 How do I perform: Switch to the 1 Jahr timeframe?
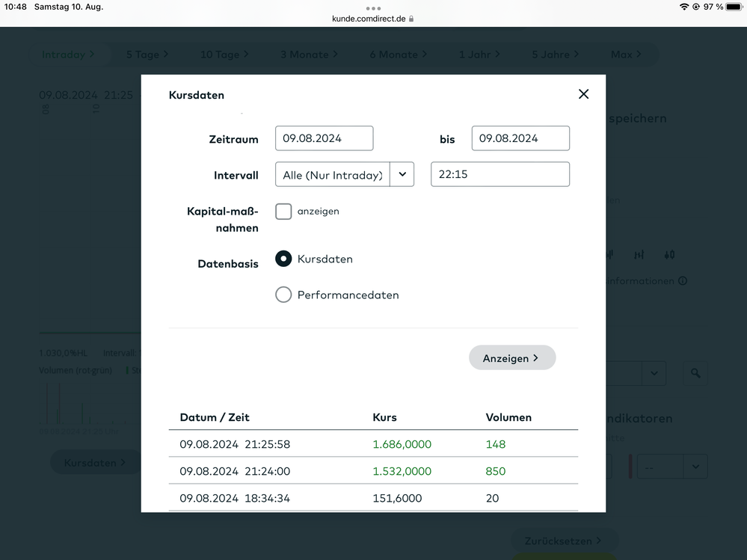click(x=479, y=55)
